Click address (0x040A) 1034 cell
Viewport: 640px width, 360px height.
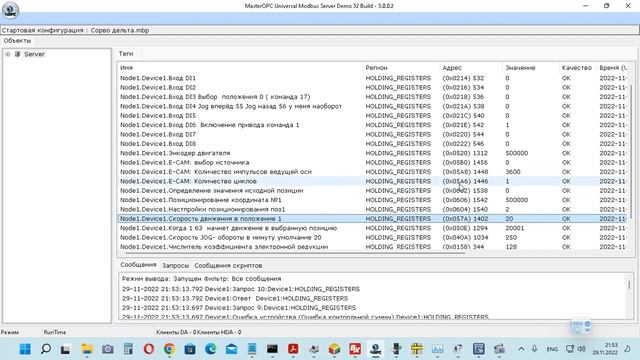465,238
